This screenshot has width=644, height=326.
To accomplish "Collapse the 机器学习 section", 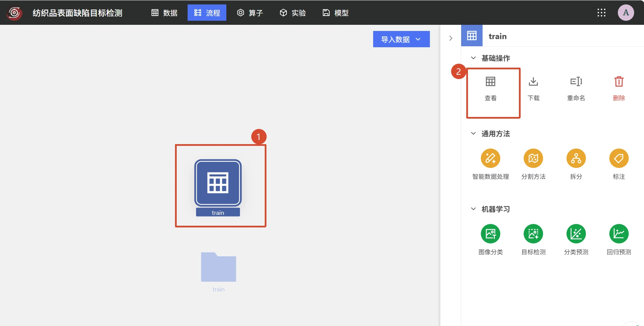I will (473, 209).
